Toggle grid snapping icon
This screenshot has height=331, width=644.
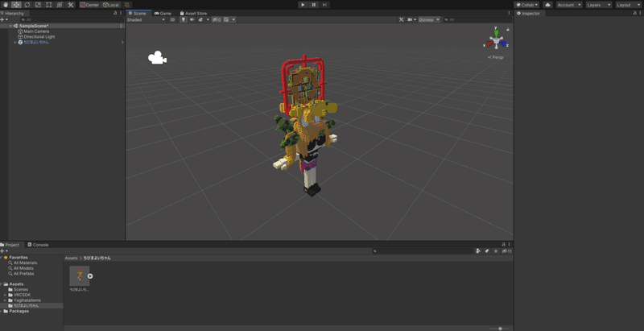pyautogui.click(x=127, y=5)
